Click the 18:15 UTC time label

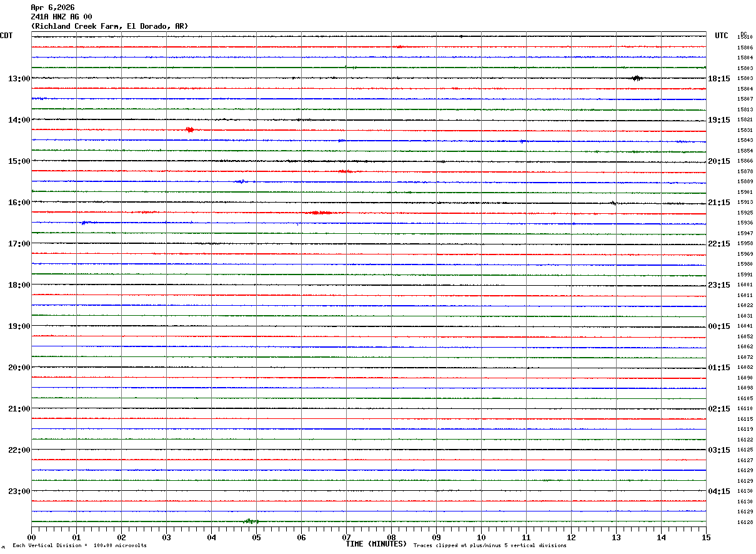click(719, 79)
